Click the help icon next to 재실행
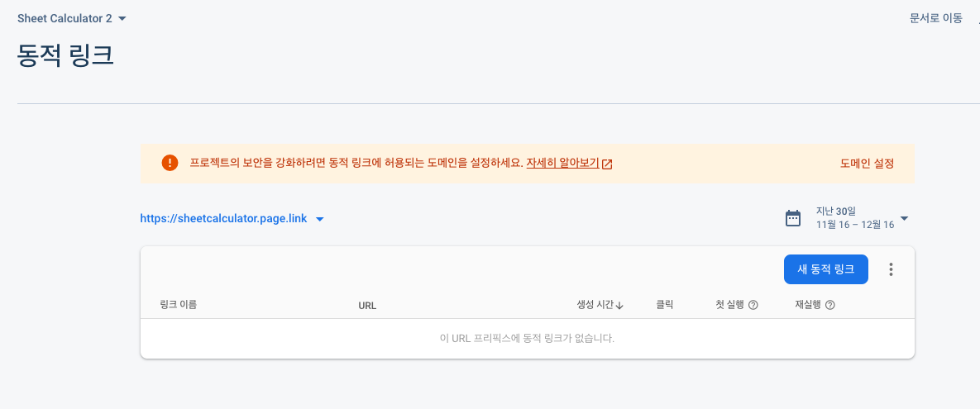This screenshot has height=409, width=980. coord(830,306)
